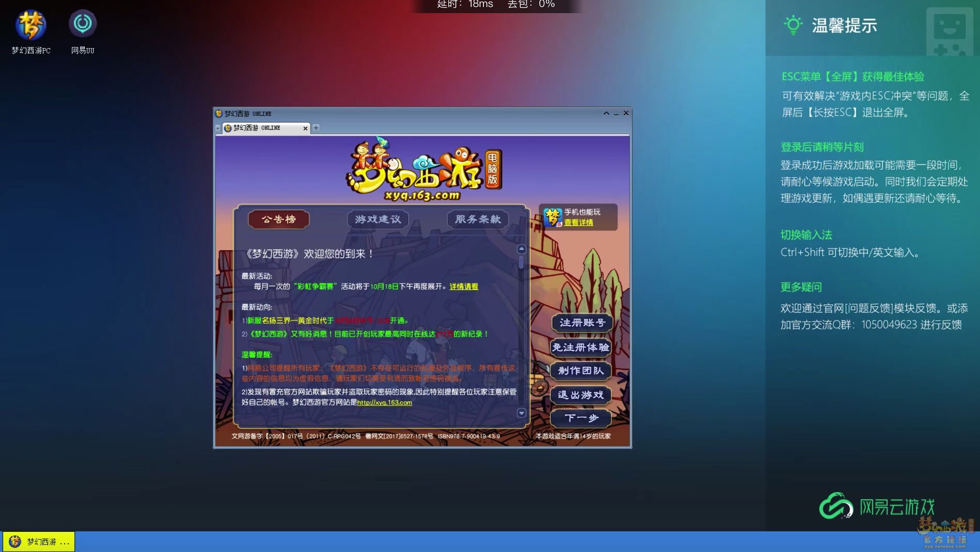Open the 详情请看 rainbow contest link
This screenshot has width=980, height=552.
click(464, 286)
